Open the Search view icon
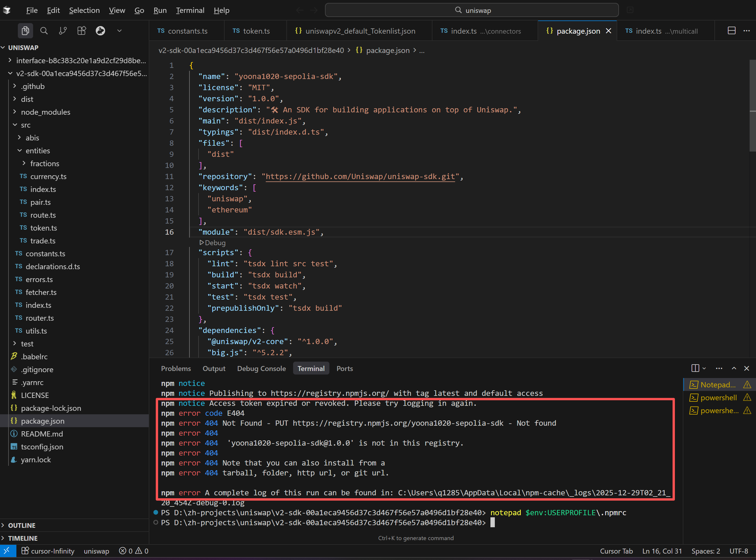The height and width of the screenshot is (560, 756). 44,31
